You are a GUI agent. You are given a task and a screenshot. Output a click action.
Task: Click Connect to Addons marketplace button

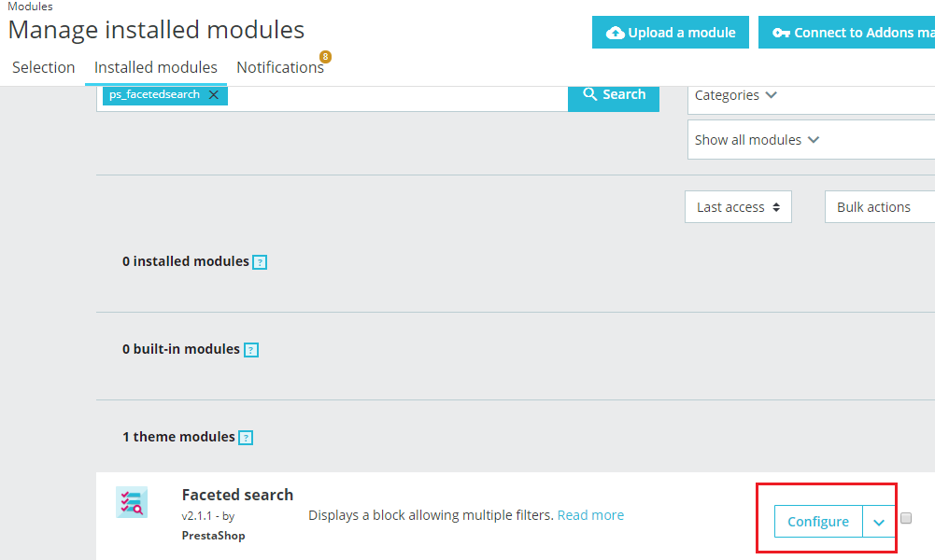point(847,32)
